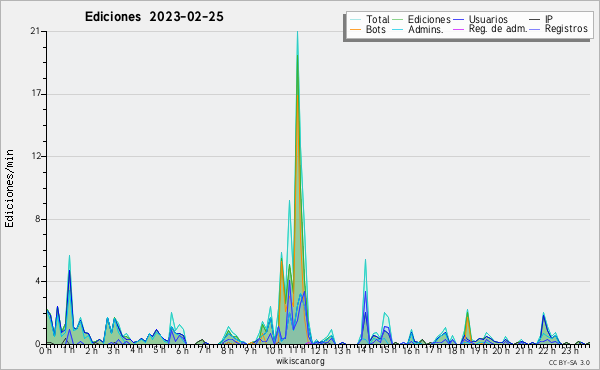Click the '8 h' x-axis tick label
The width and height of the screenshot is (600, 370).
[227, 350]
